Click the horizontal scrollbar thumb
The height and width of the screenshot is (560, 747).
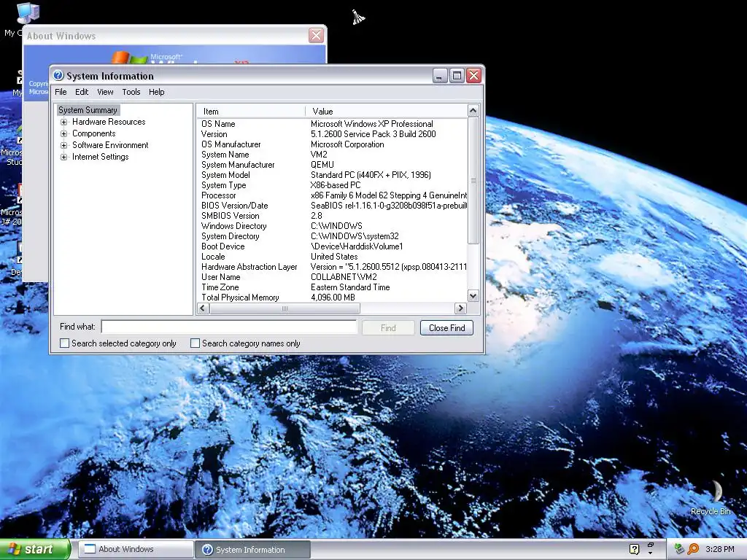[x=285, y=308]
